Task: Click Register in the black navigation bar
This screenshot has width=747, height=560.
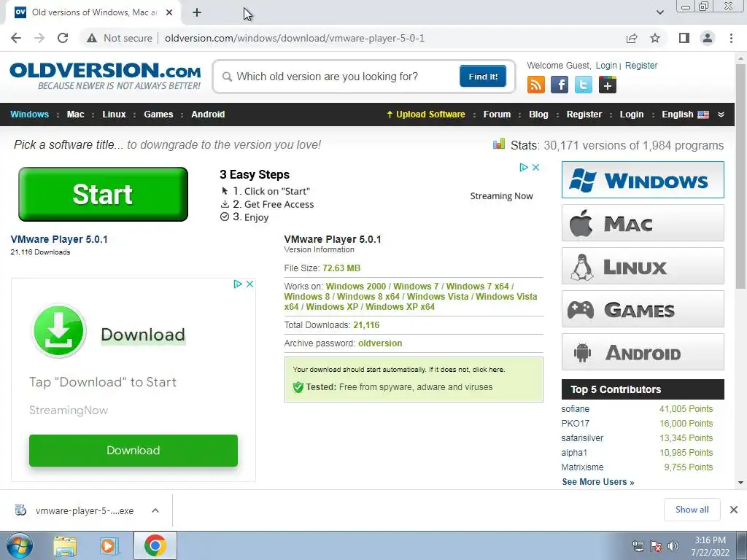Action: point(584,114)
